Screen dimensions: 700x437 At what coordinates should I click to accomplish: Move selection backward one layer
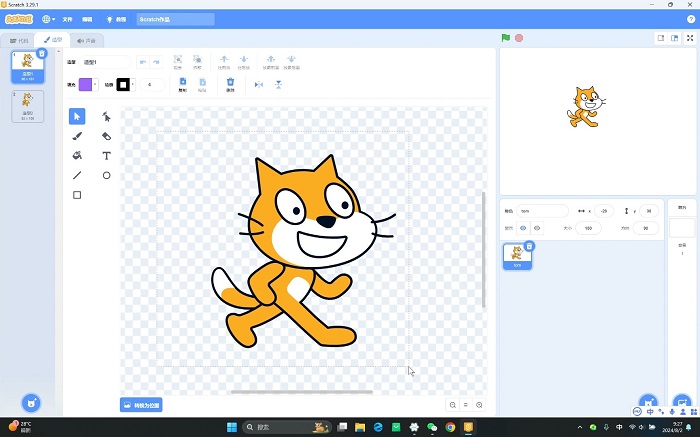pos(244,62)
